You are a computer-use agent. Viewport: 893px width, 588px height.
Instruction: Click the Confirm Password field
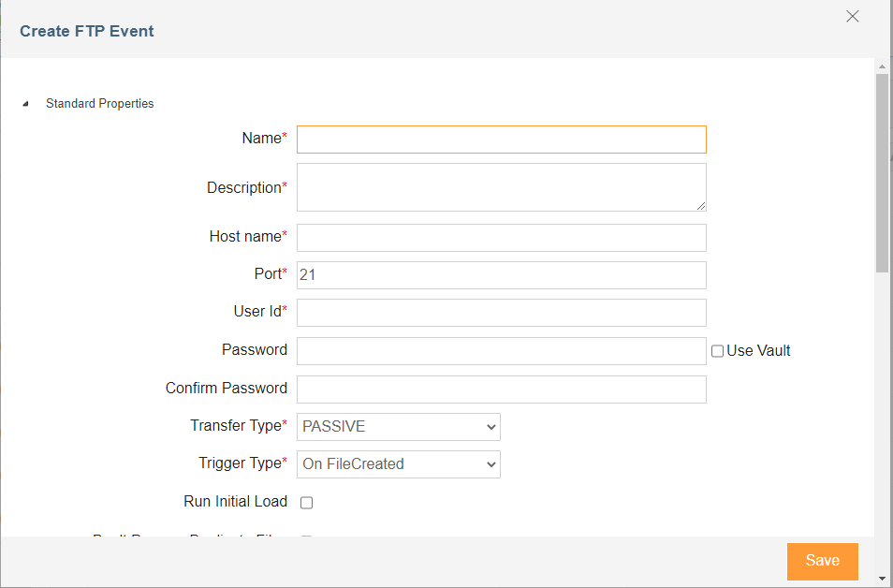click(x=501, y=390)
